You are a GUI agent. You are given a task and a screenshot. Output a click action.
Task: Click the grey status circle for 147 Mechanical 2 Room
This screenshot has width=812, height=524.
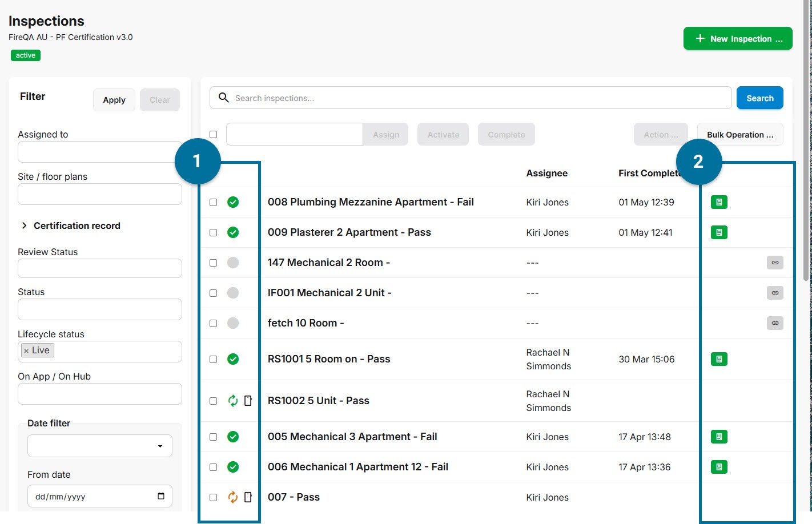pos(233,263)
